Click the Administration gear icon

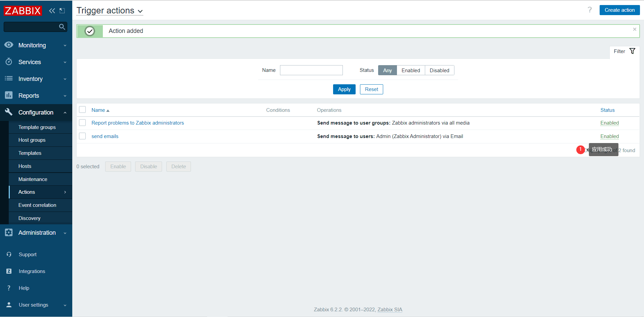click(x=9, y=232)
